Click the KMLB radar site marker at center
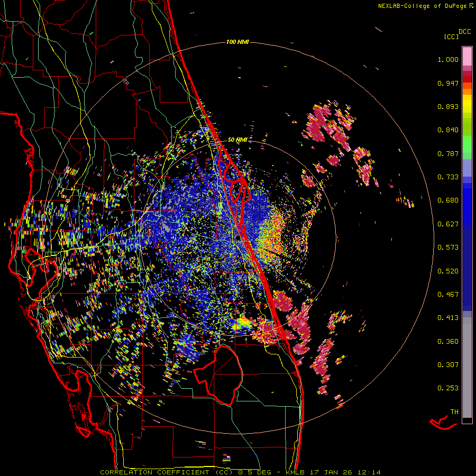The image size is (476, 476). pyautogui.click(x=237, y=239)
